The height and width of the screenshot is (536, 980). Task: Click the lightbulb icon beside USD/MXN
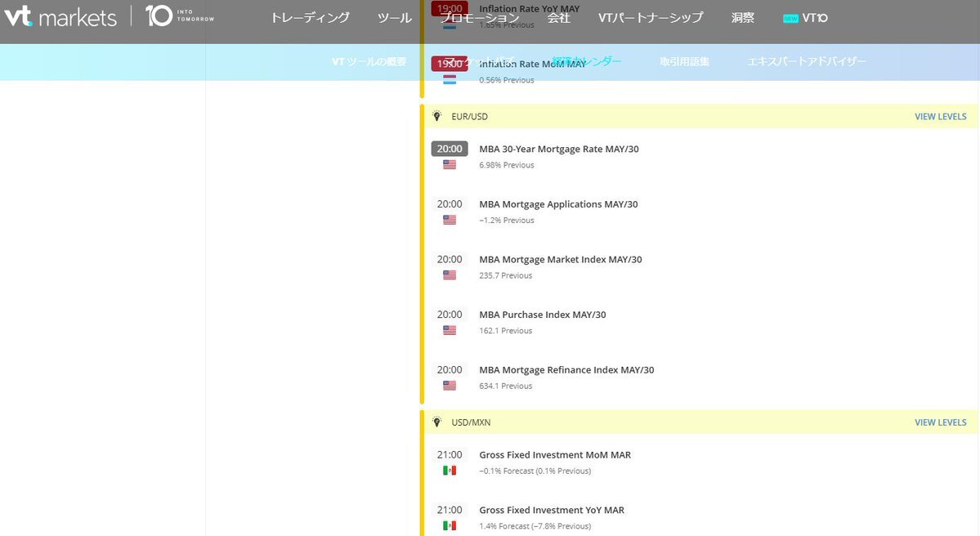click(437, 422)
